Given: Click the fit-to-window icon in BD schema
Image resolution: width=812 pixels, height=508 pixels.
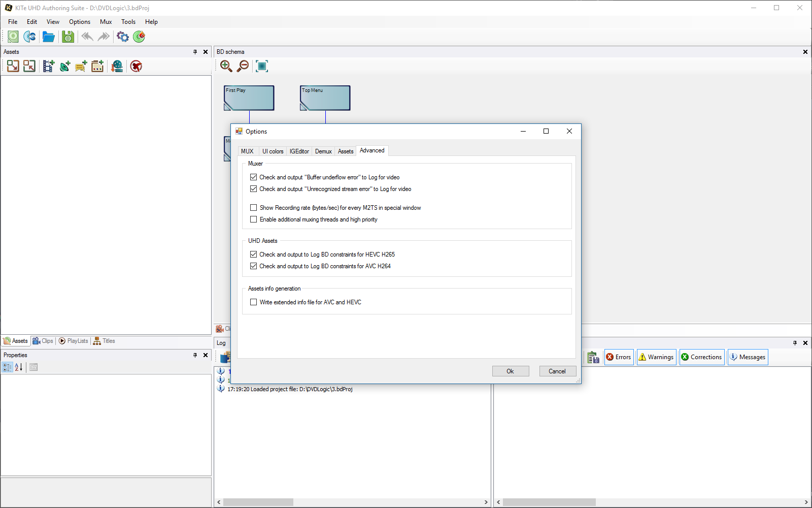Looking at the screenshot, I should click(x=261, y=66).
